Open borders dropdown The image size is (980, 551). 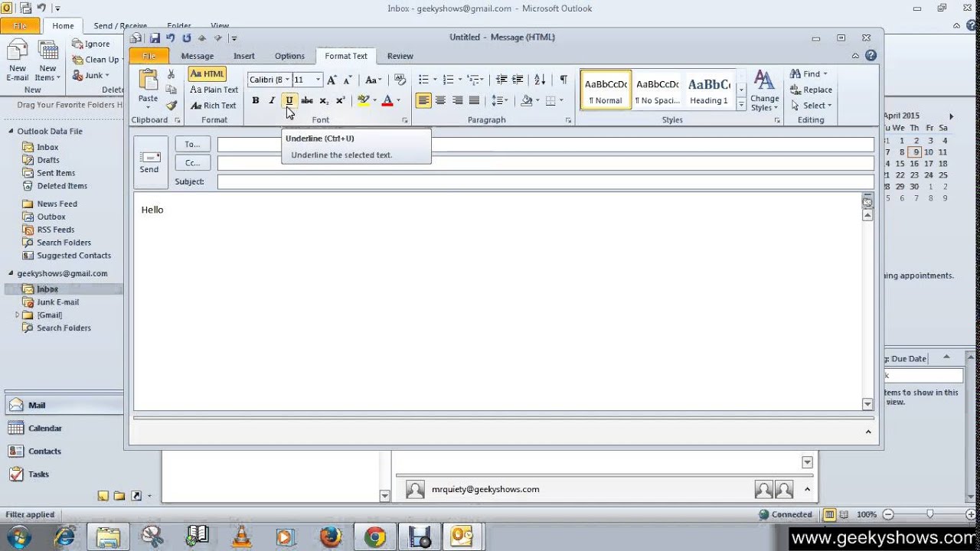click(x=554, y=100)
